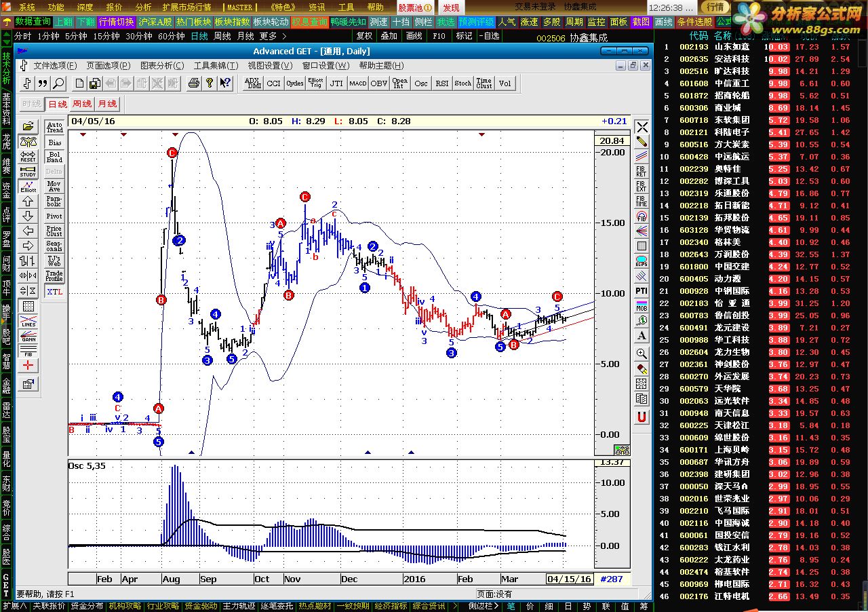This screenshot has width=868, height=612.
Task: Click the LINES drawing tool icon
Action: [x=28, y=320]
